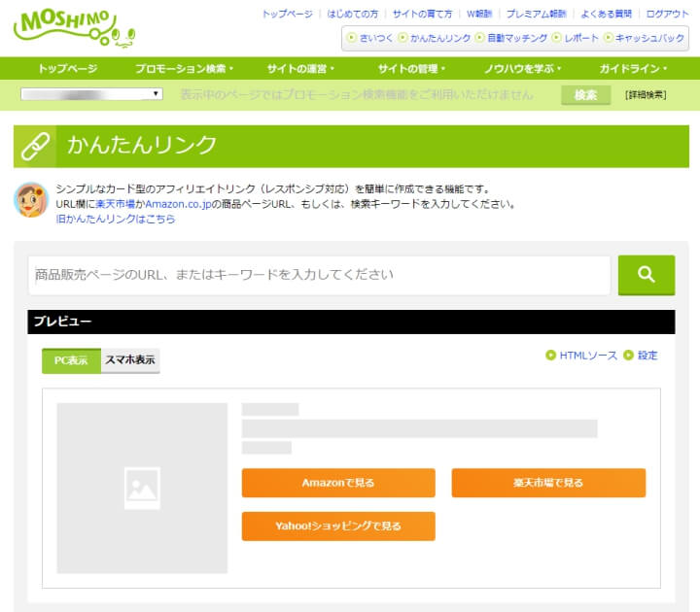Open 設定 link
The image size is (700, 612).
point(647,356)
